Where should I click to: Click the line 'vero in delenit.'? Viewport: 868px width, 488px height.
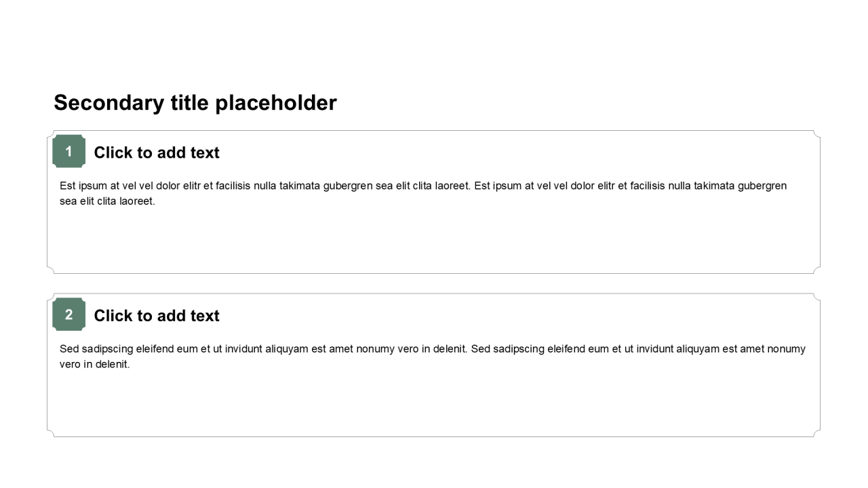tap(94, 365)
